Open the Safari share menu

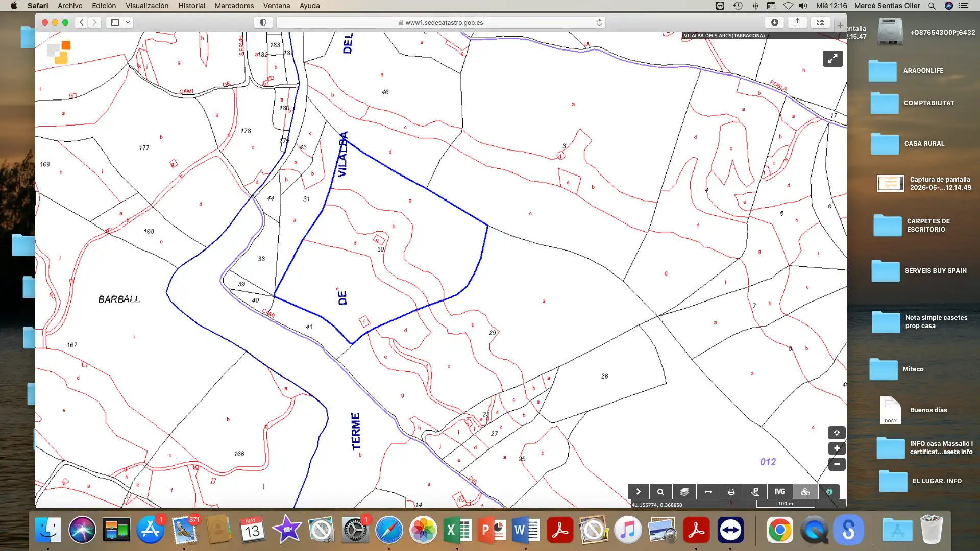coord(797,22)
